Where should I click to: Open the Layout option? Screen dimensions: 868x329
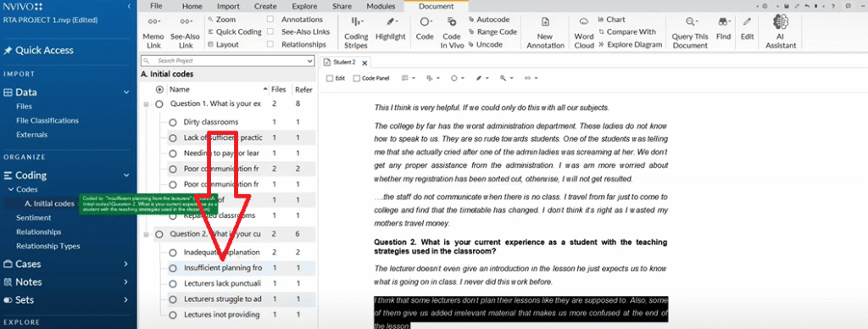[223, 45]
